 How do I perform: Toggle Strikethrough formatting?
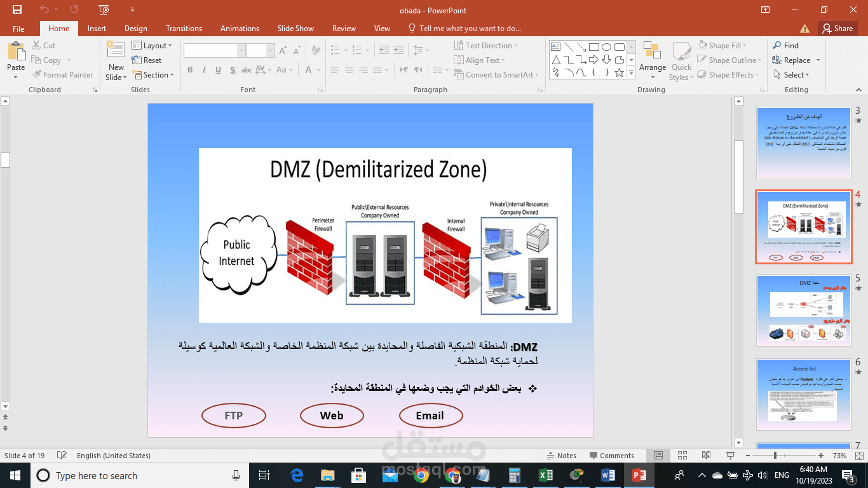point(247,71)
